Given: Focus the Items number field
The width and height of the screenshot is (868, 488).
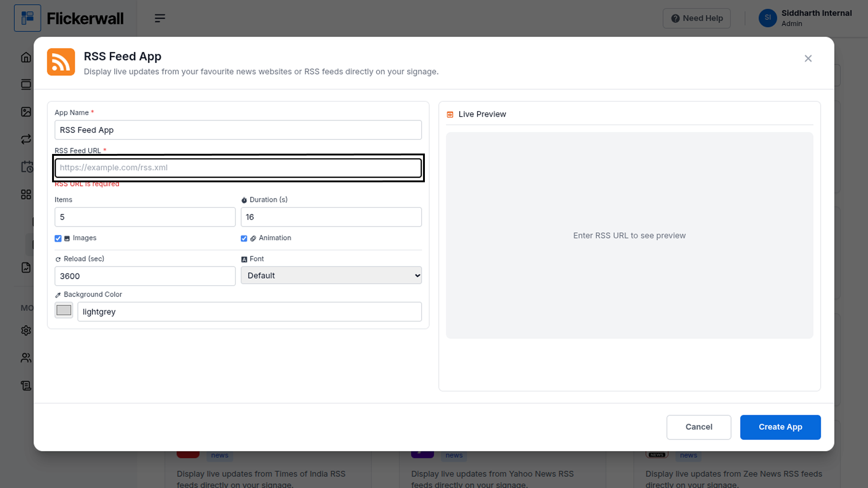Looking at the screenshot, I should [x=145, y=217].
